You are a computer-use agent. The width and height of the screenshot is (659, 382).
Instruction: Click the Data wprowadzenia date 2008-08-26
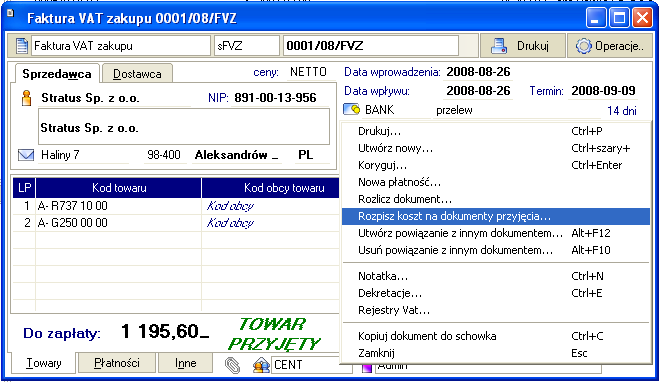pyautogui.click(x=478, y=72)
